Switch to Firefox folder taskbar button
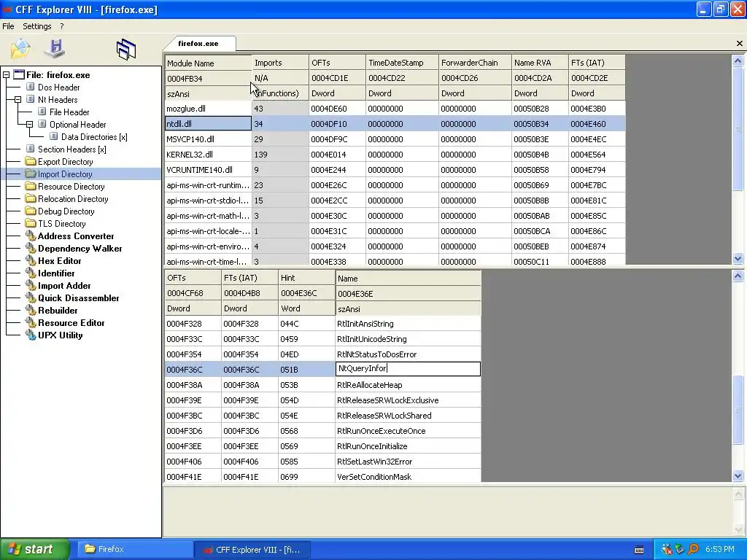The width and height of the screenshot is (747, 560). click(135, 549)
